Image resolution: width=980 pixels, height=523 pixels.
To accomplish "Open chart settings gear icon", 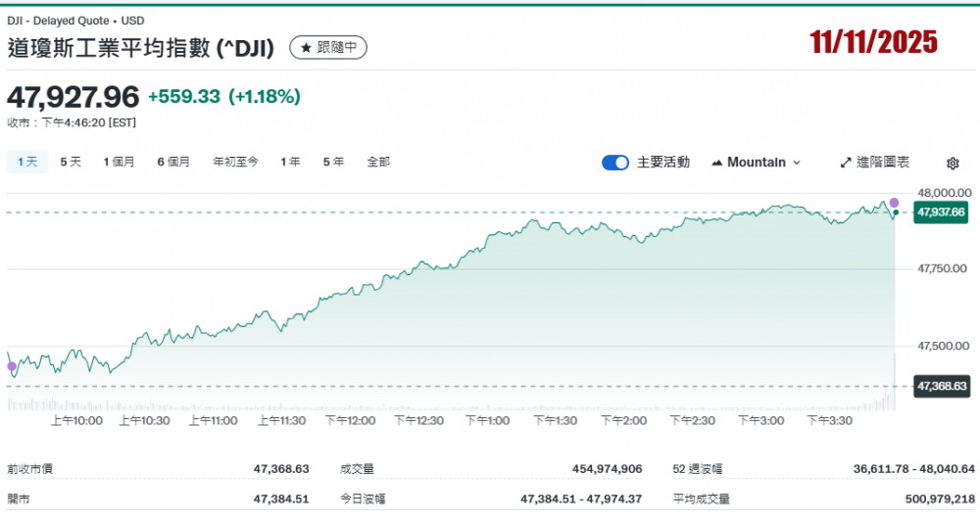I will click(952, 164).
